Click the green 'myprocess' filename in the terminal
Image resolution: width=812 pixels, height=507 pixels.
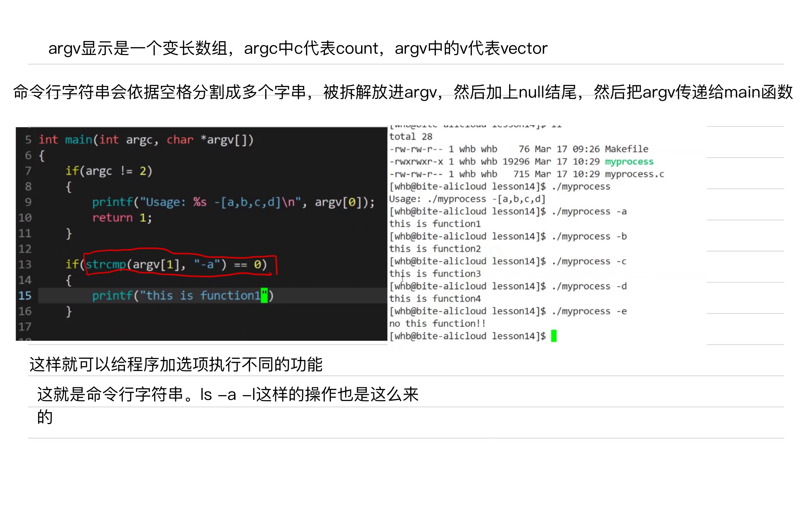pos(629,162)
